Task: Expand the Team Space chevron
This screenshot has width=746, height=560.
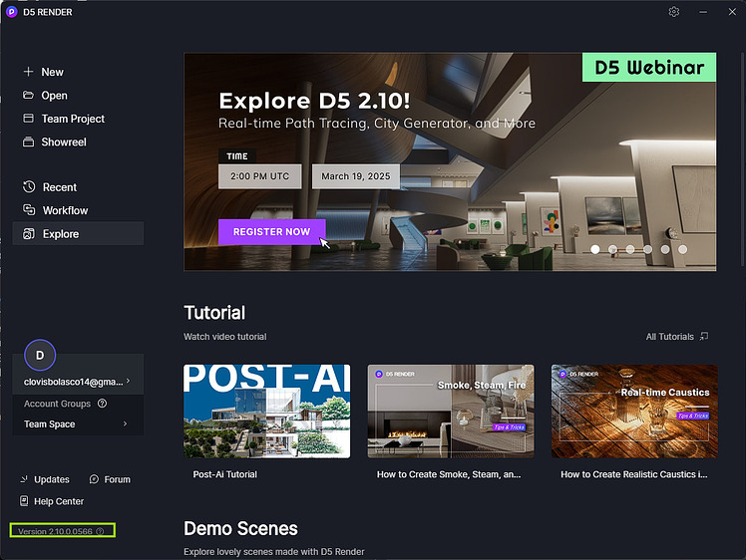Action: [x=125, y=423]
